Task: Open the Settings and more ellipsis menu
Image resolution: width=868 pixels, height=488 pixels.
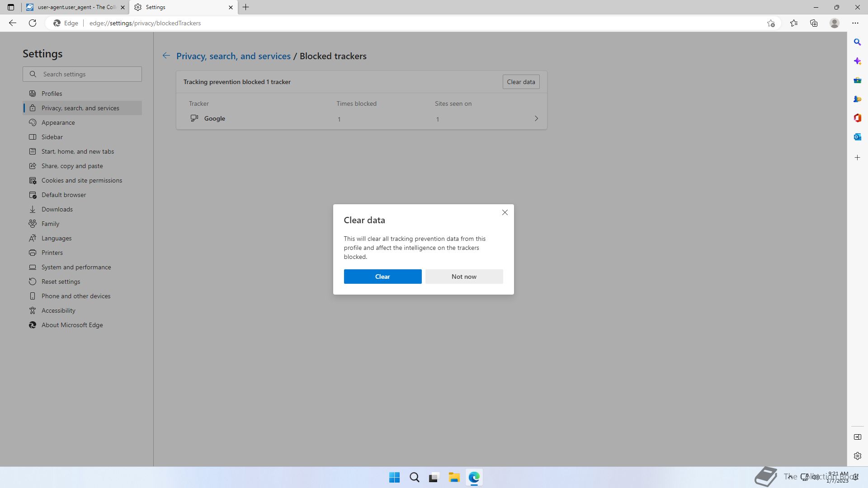Action: (855, 23)
